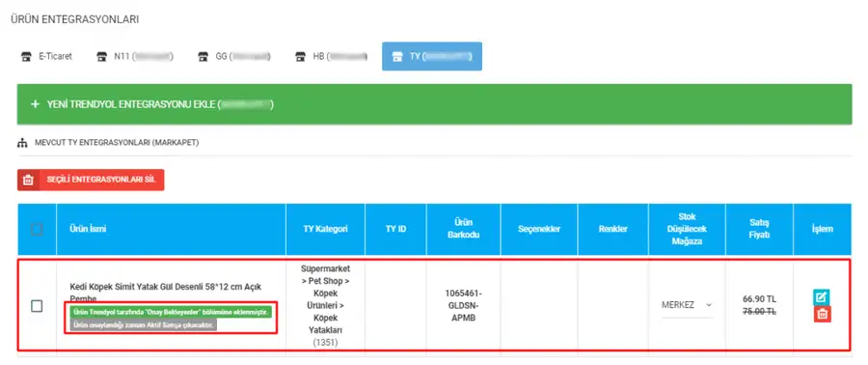Click the struck-through 75.00 TL price
This screenshot has width=868, height=365.
click(x=760, y=312)
